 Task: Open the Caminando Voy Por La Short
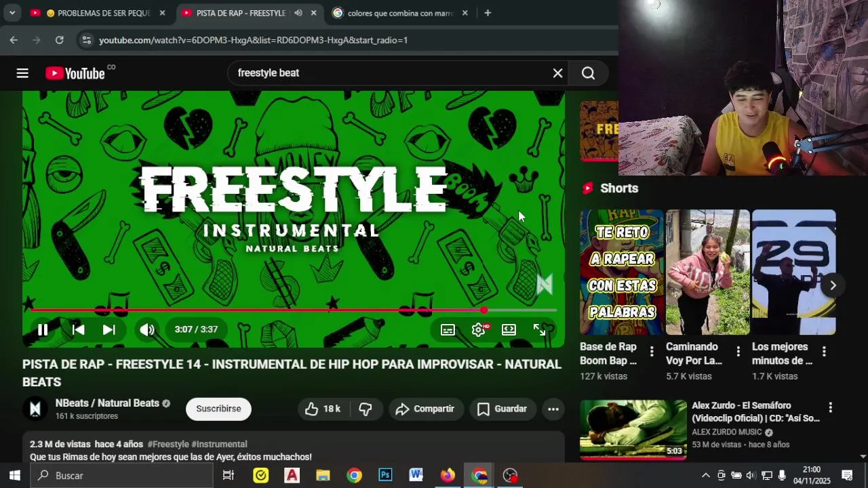point(707,272)
